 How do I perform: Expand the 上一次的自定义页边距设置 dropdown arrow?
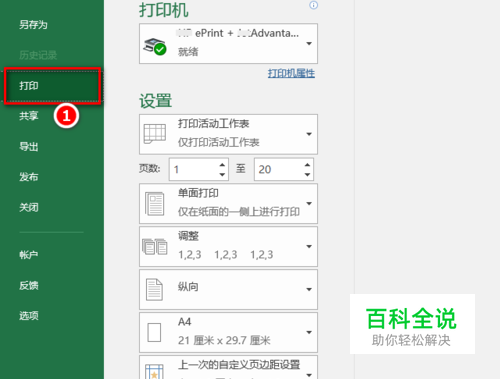click(x=309, y=375)
